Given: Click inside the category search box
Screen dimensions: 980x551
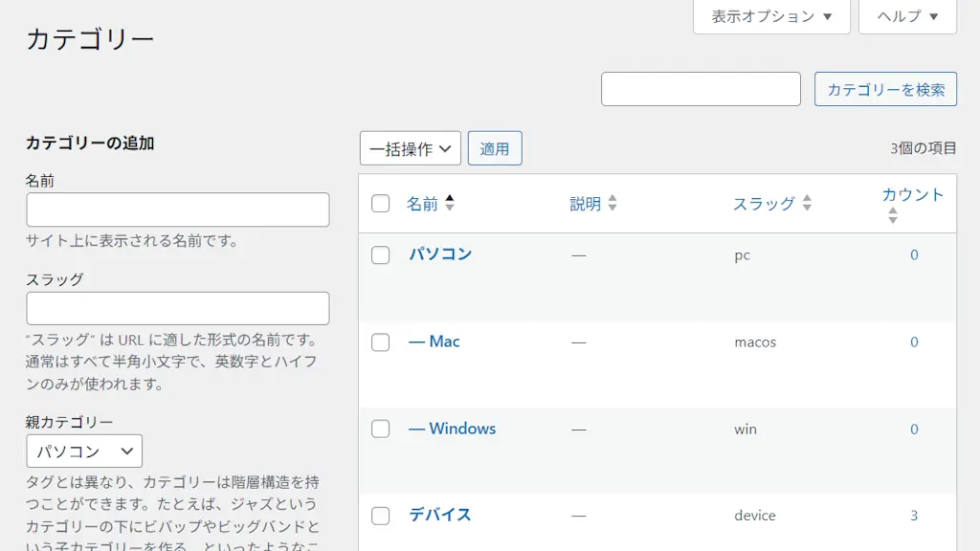Looking at the screenshot, I should 701,88.
